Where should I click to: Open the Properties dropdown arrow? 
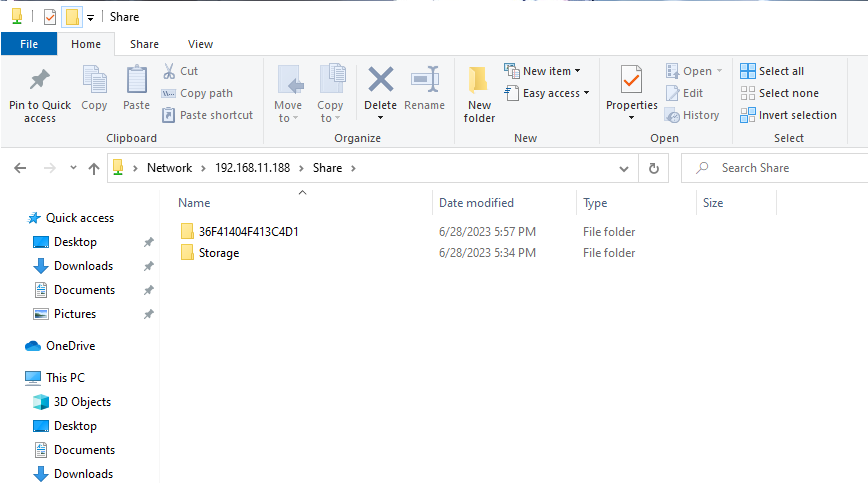click(x=631, y=118)
